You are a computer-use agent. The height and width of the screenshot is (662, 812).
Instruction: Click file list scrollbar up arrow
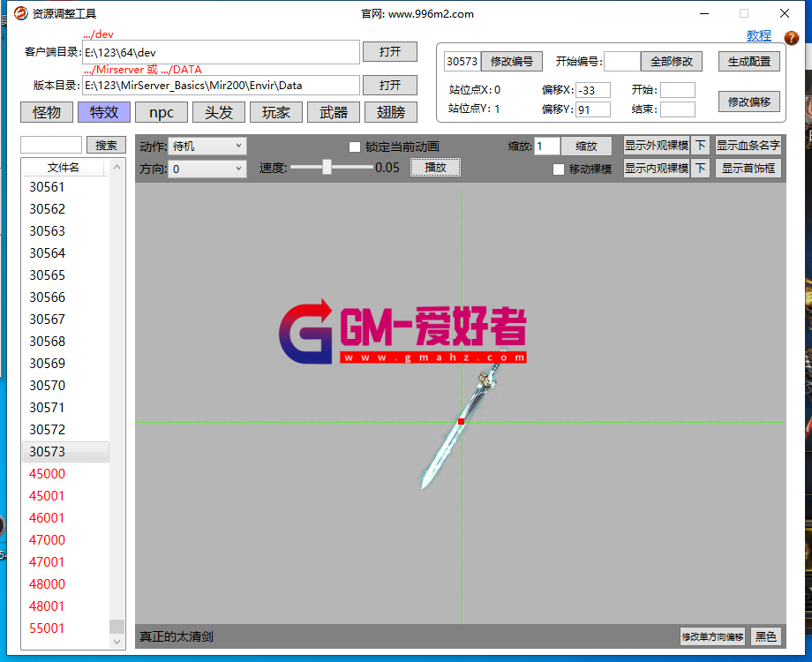click(117, 167)
